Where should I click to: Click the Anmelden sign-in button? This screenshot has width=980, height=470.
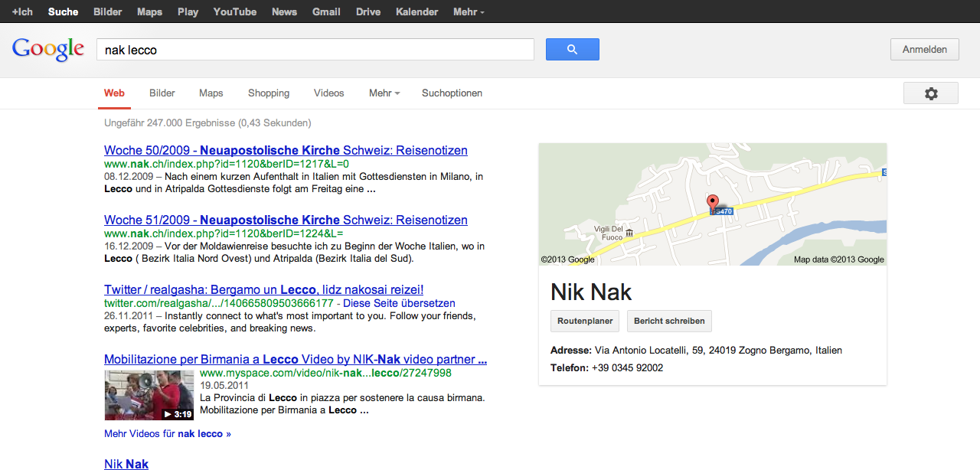pyautogui.click(x=924, y=50)
